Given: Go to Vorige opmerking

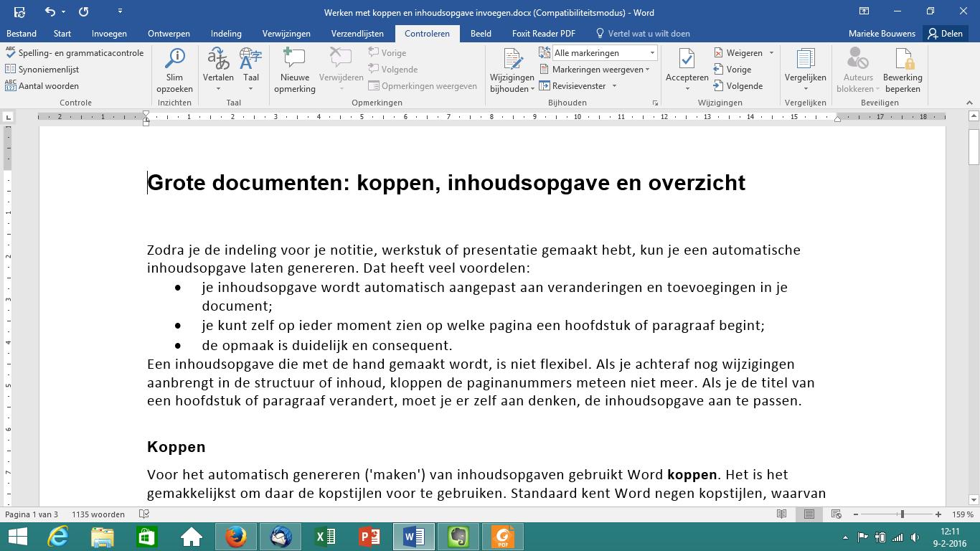Looking at the screenshot, I should [x=387, y=53].
